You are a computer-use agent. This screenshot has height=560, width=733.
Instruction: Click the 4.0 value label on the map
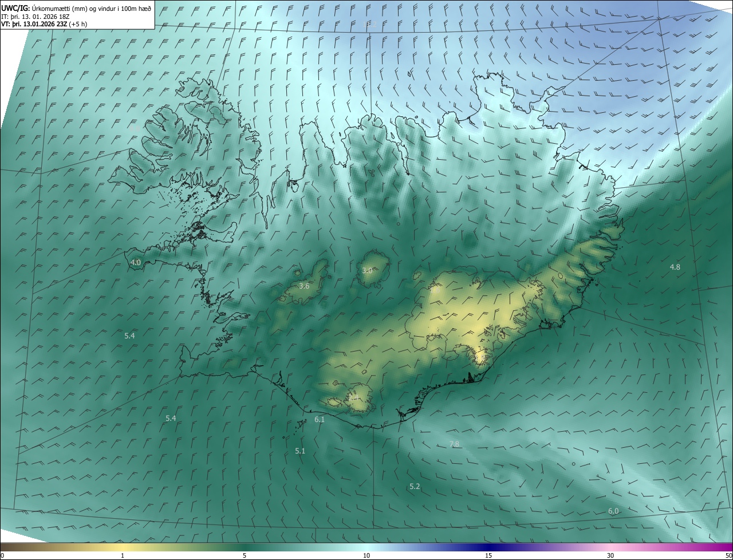[136, 263]
